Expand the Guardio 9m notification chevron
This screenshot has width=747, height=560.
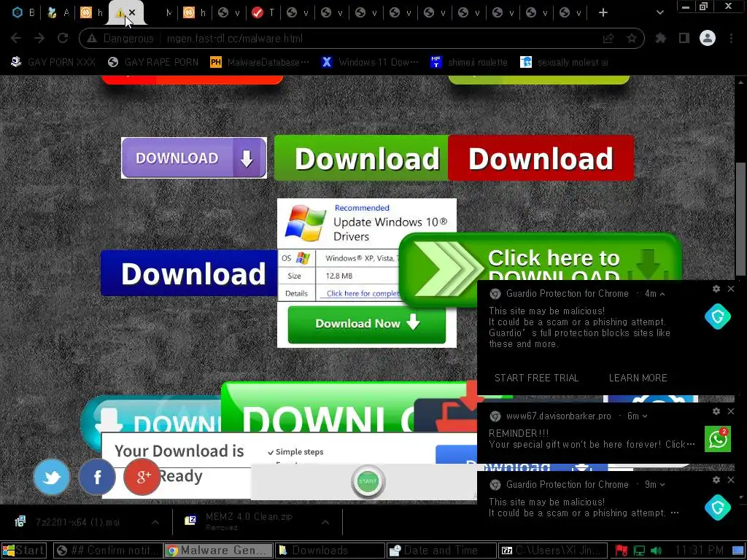coord(662,485)
